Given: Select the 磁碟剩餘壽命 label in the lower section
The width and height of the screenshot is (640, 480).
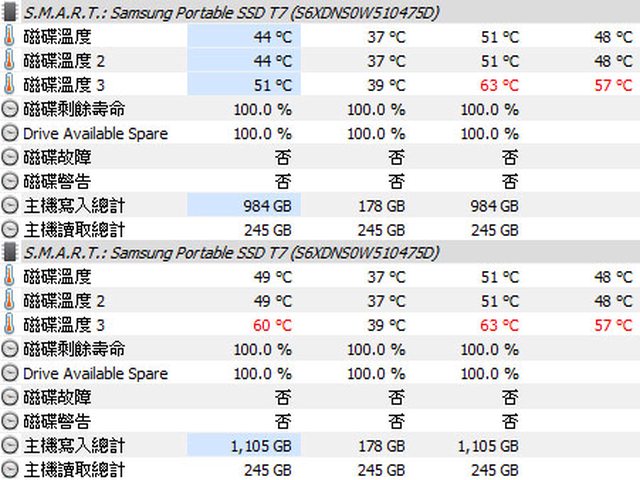Looking at the screenshot, I should [73, 349].
